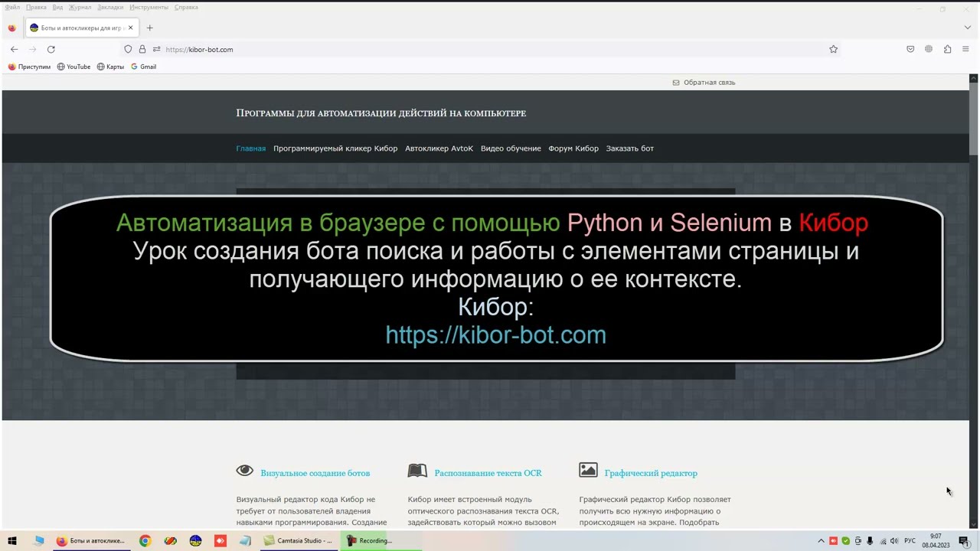Click the microphone tray icon
Viewport: 980px width, 551px height.
pos(870,541)
